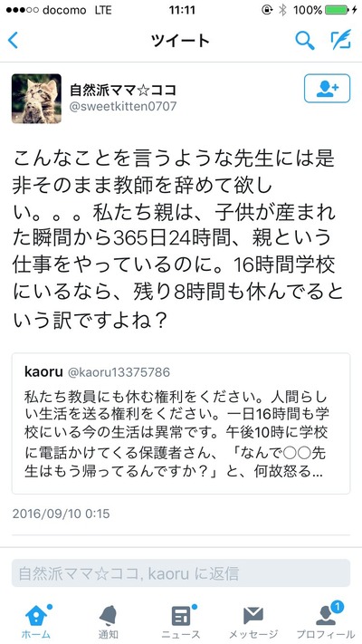Tap the envelope messages icon

point(253,616)
